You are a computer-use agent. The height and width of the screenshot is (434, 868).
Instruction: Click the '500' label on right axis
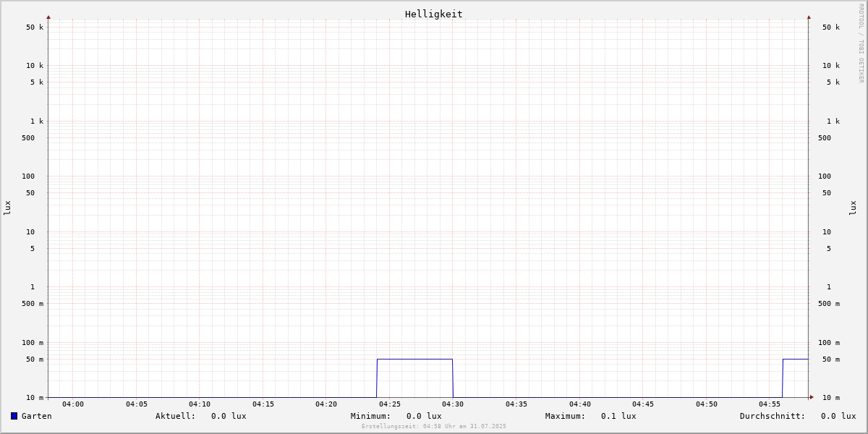(825, 138)
